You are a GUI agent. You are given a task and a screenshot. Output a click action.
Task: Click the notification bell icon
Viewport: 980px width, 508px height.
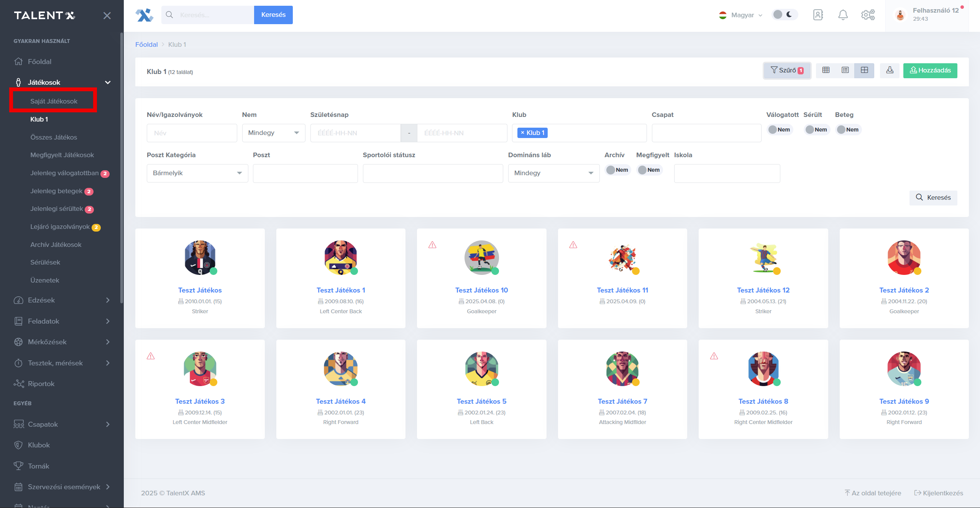coord(843,15)
